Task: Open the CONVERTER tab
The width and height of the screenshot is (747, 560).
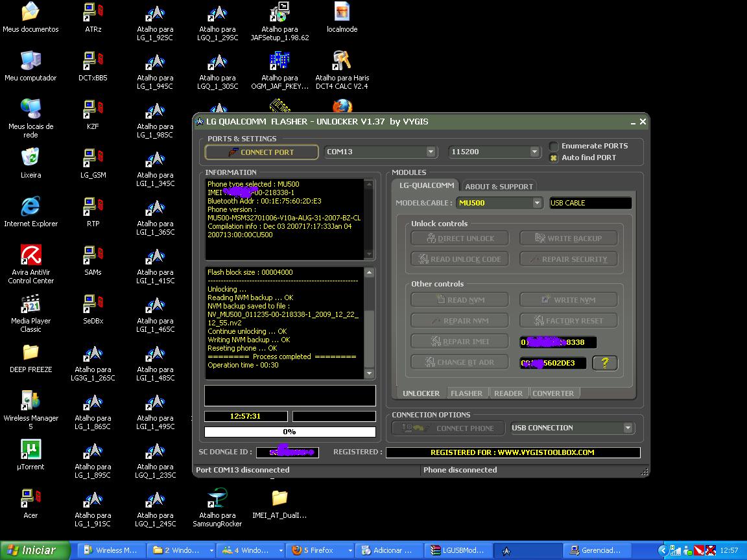Action: 553,393
